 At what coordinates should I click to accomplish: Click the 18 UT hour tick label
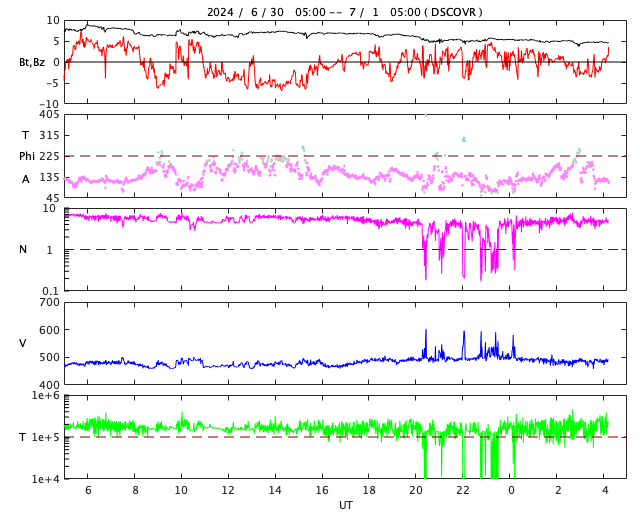pyautogui.click(x=369, y=490)
